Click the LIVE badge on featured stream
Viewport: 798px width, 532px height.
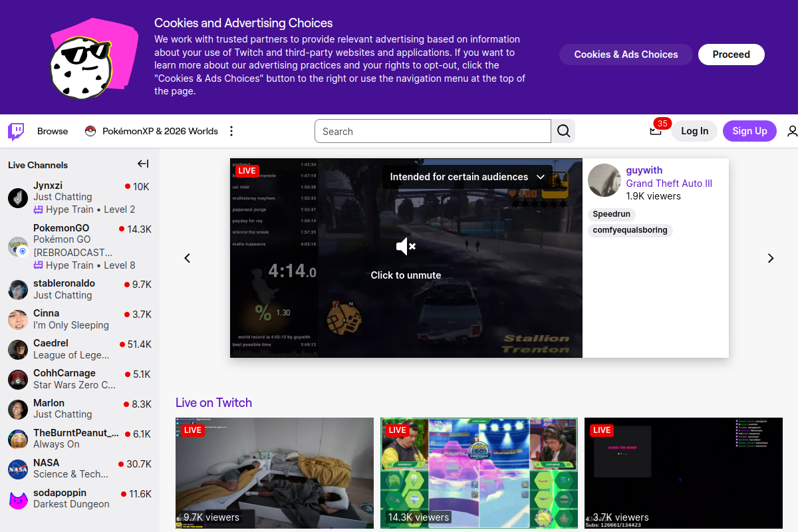click(247, 171)
